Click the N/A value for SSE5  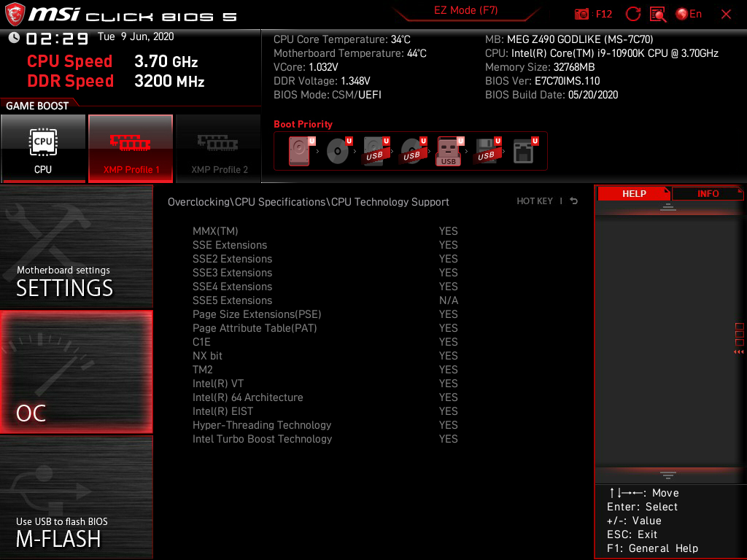[449, 300]
